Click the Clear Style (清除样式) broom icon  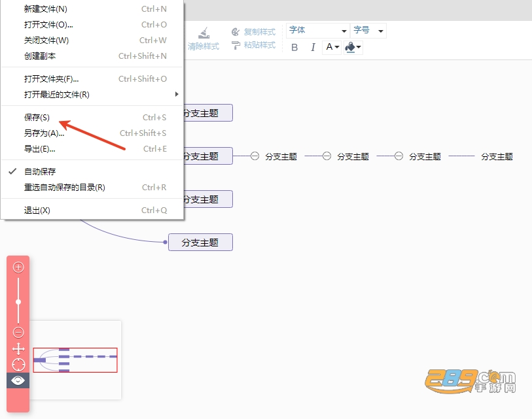coord(204,33)
